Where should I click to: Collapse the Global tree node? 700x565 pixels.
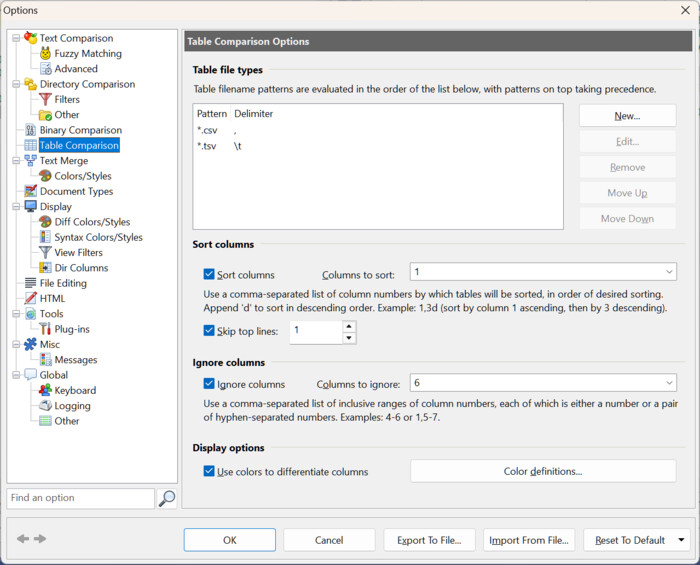coord(16,375)
